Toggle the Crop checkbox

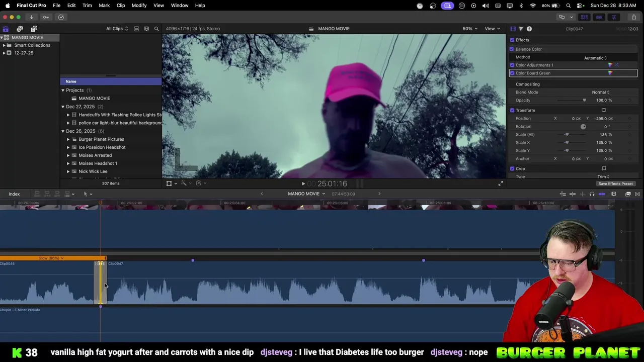pos(512,168)
